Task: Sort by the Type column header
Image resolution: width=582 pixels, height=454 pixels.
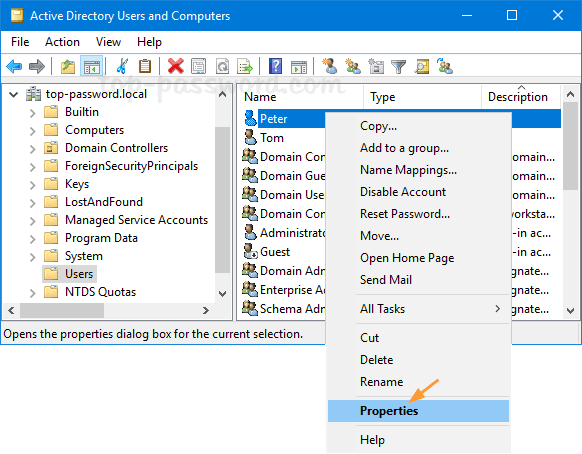Action: tap(422, 97)
